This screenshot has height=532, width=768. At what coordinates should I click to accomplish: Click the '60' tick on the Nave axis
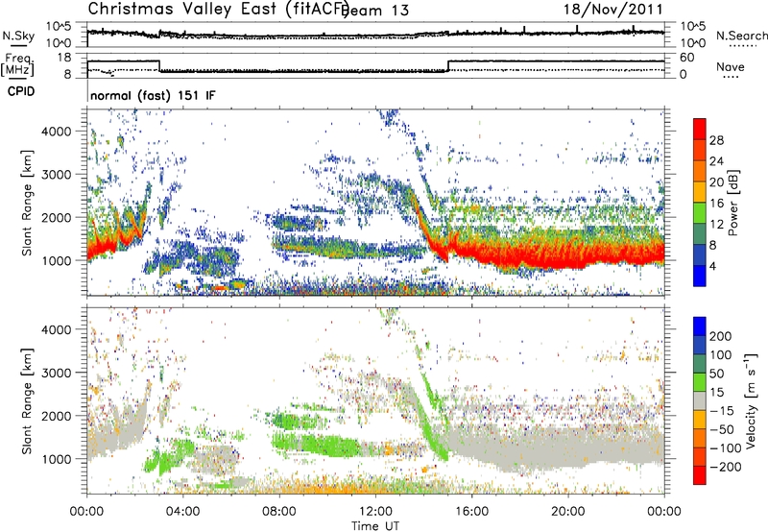pyautogui.click(x=687, y=58)
